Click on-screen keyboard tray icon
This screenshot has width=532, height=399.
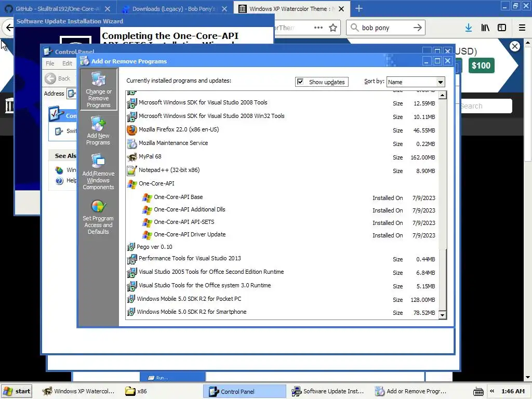[478, 392]
